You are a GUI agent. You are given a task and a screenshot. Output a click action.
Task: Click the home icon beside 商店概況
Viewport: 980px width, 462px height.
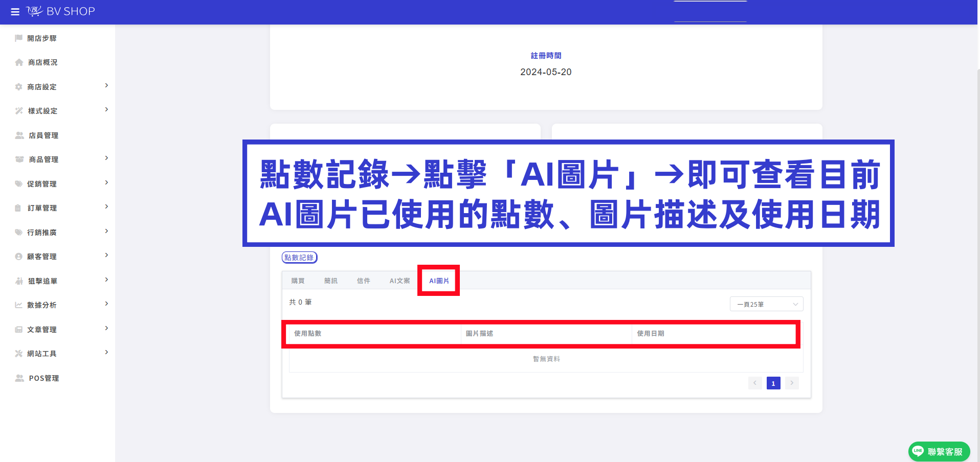pos(19,62)
